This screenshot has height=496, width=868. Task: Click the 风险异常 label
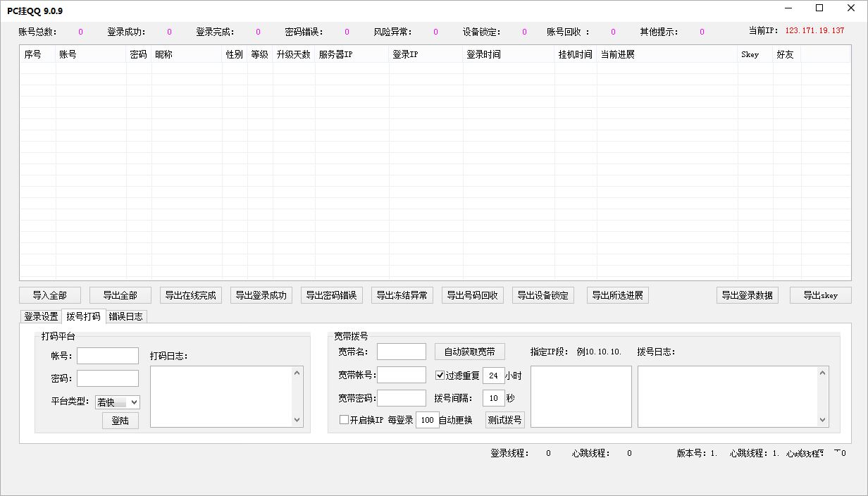392,32
